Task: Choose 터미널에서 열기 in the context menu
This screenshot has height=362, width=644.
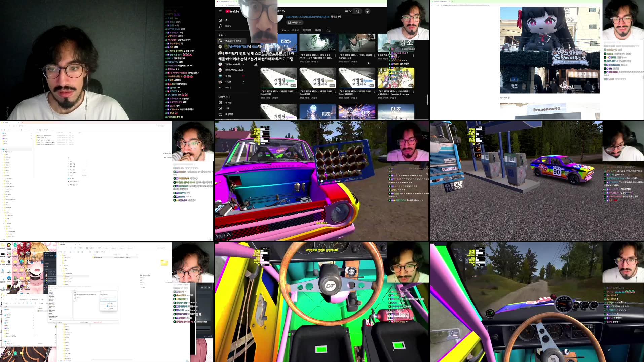Action: click(x=74, y=181)
